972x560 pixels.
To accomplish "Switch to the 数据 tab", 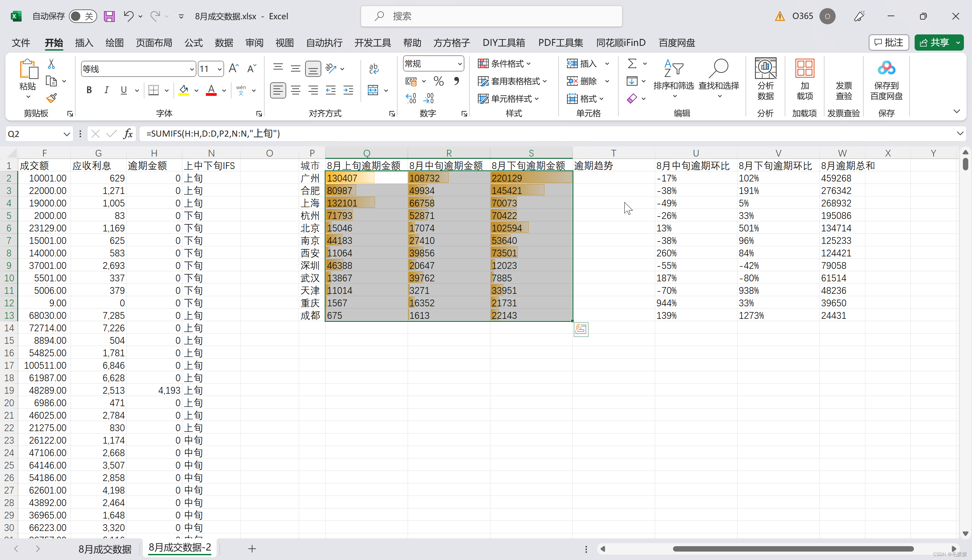I will (224, 43).
